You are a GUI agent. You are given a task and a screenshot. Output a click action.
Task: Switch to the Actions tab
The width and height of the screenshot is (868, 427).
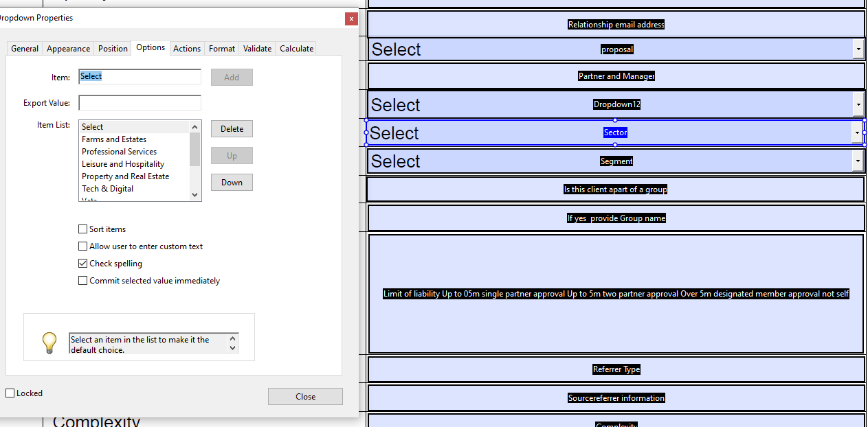coord(187,48)
